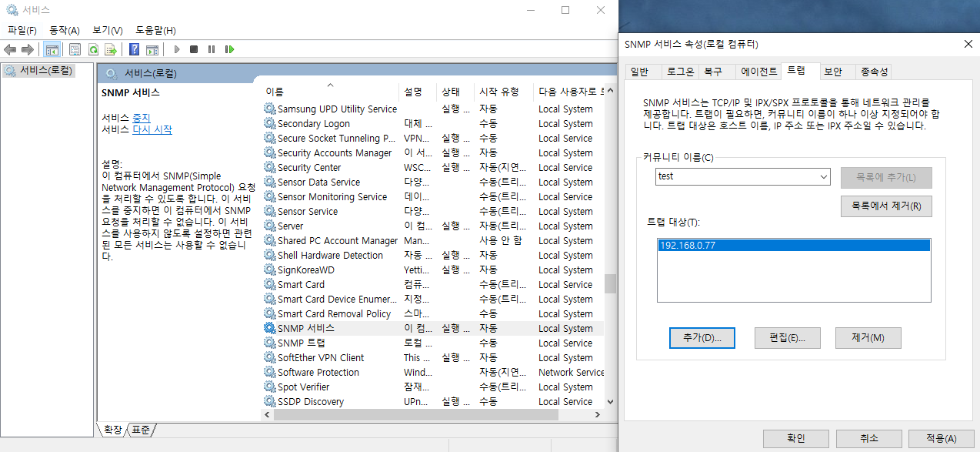Click the 중지 service link
Image resolution: width=980 pixels, height=452 pixels.
[142, 118]
